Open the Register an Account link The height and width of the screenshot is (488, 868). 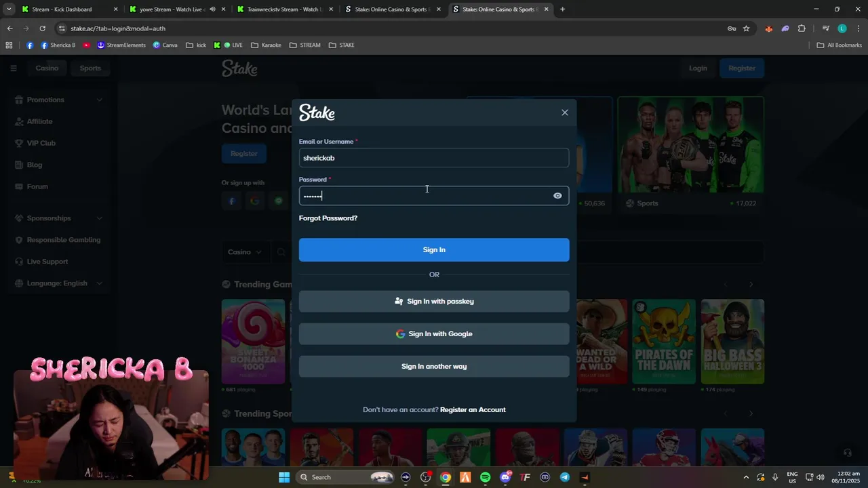(473, 409)
